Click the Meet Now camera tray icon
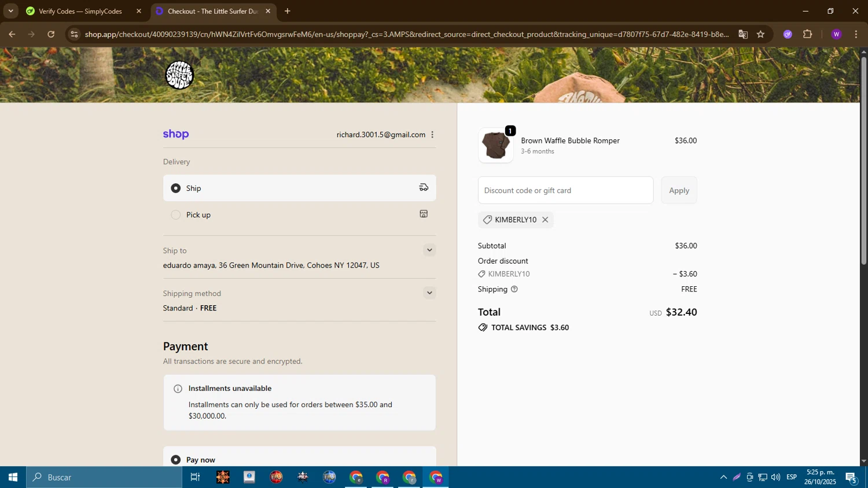The width and height of the screenshot is (868, 488). [749, 477]
